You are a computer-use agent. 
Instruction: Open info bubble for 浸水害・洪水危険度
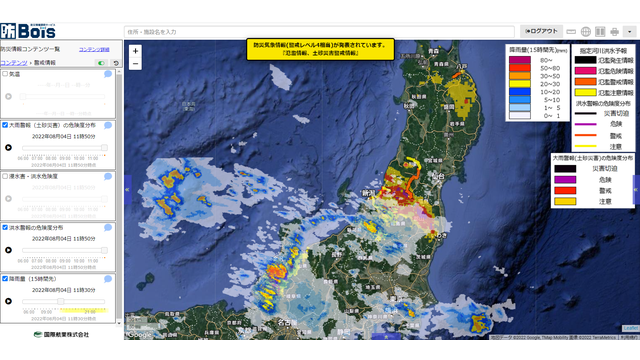coord(108,176)
